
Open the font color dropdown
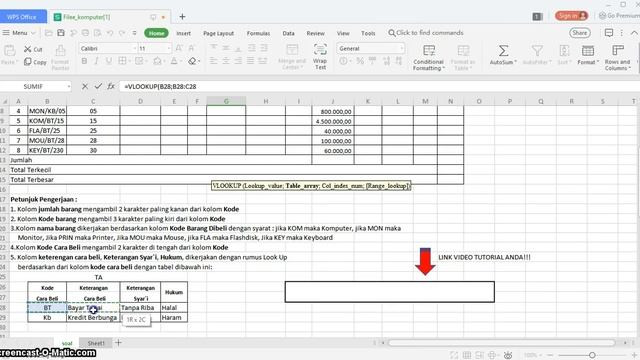coord(181,61)
